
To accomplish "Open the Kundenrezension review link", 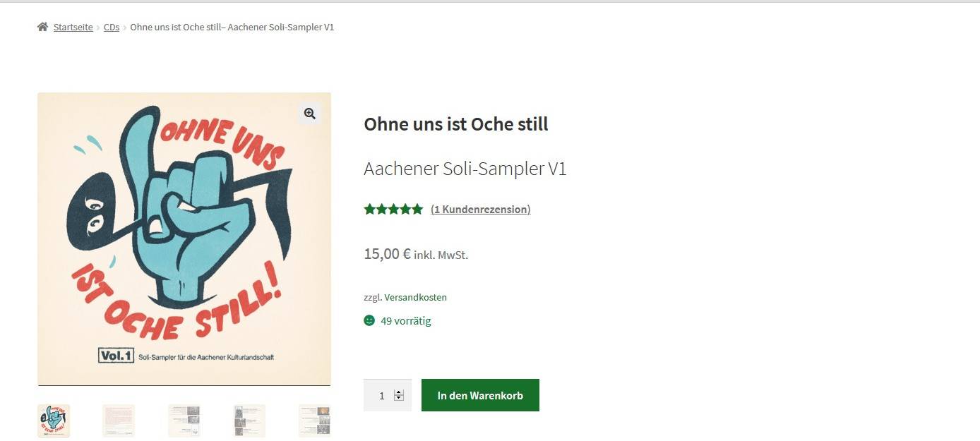I will coord(480,209).
